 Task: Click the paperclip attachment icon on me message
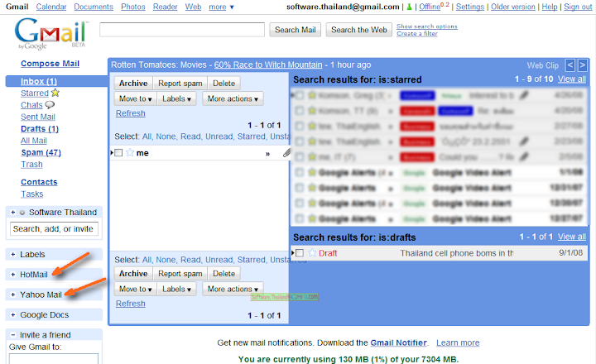tap(286, 153)
